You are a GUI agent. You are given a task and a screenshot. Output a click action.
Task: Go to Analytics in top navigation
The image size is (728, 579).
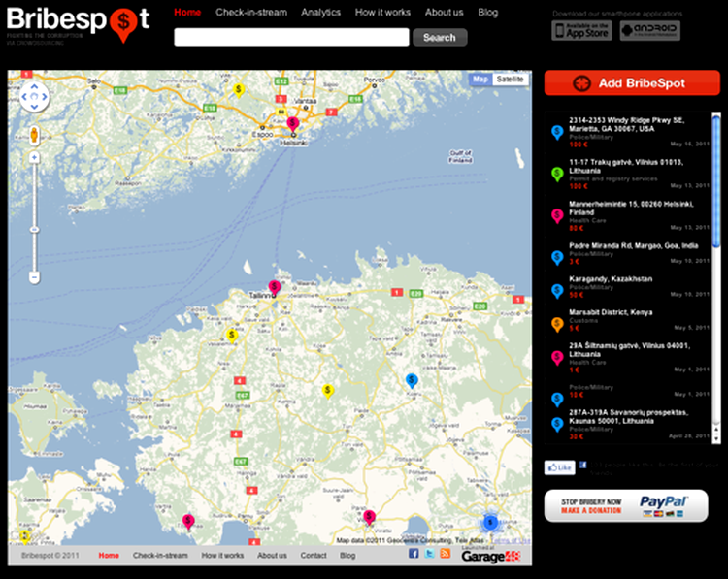320,13
